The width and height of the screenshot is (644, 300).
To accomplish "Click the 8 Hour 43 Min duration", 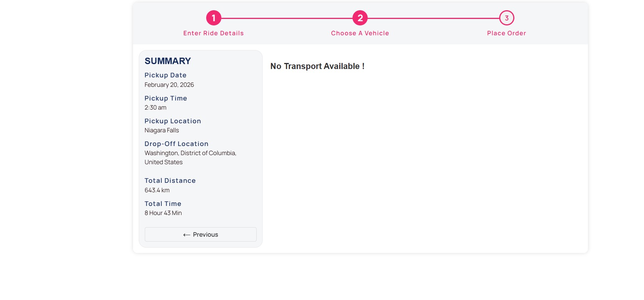I will (163, 213).
